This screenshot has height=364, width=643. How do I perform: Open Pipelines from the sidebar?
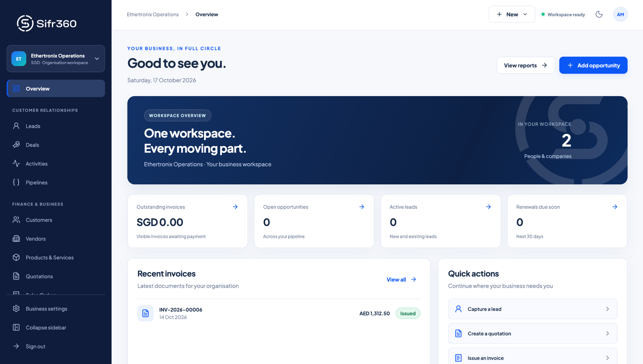click(x=56, y=182)
